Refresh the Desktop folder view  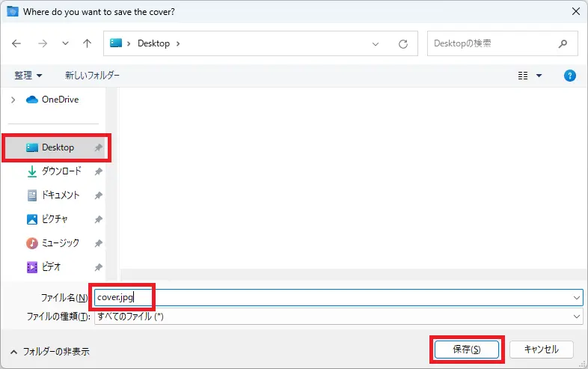click(403, 43)
